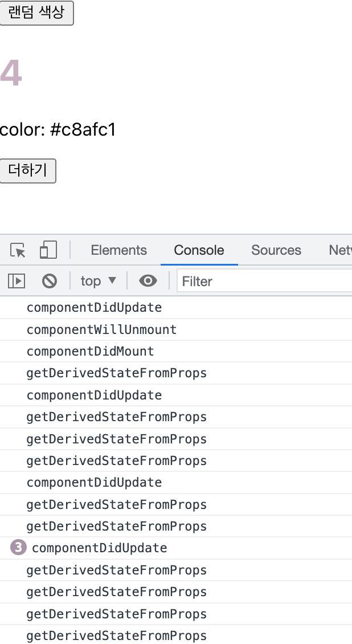This screenshot has height=644, width=352.
Task: Click the 랜덤 색상 button
Action: (x=36, y=13)
